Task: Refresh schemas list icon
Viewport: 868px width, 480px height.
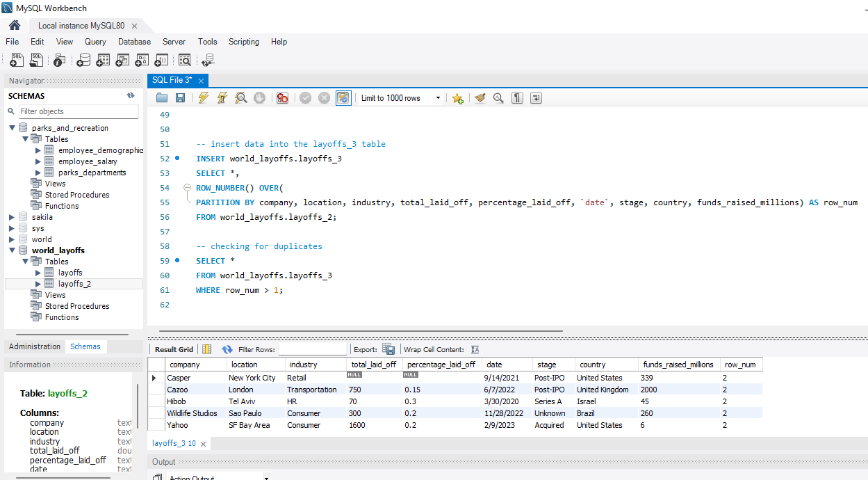Action: coord(131,96)
